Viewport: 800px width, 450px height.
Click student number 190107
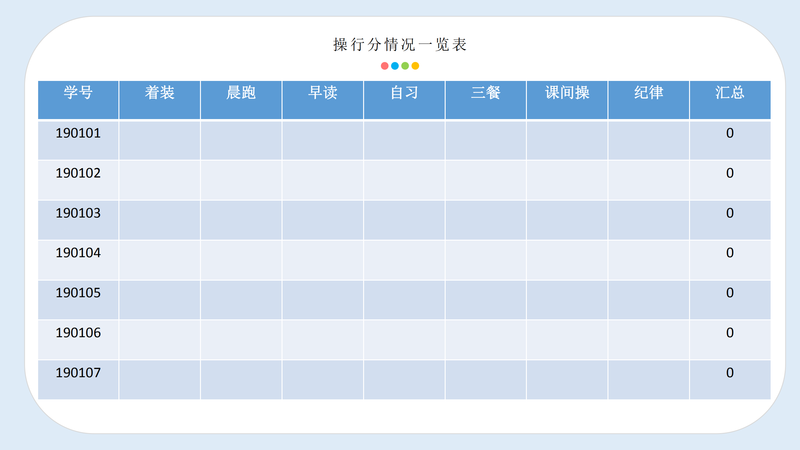click(78, 372)
